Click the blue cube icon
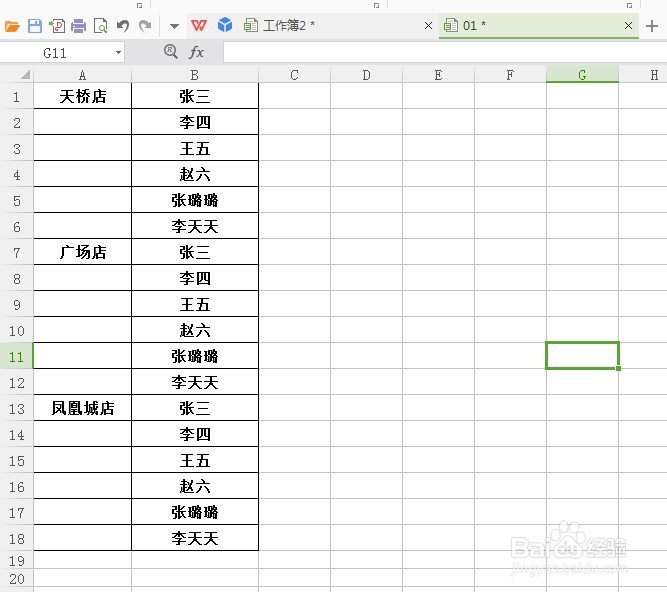The image size is (667, 592). click(x=225, y=25)
